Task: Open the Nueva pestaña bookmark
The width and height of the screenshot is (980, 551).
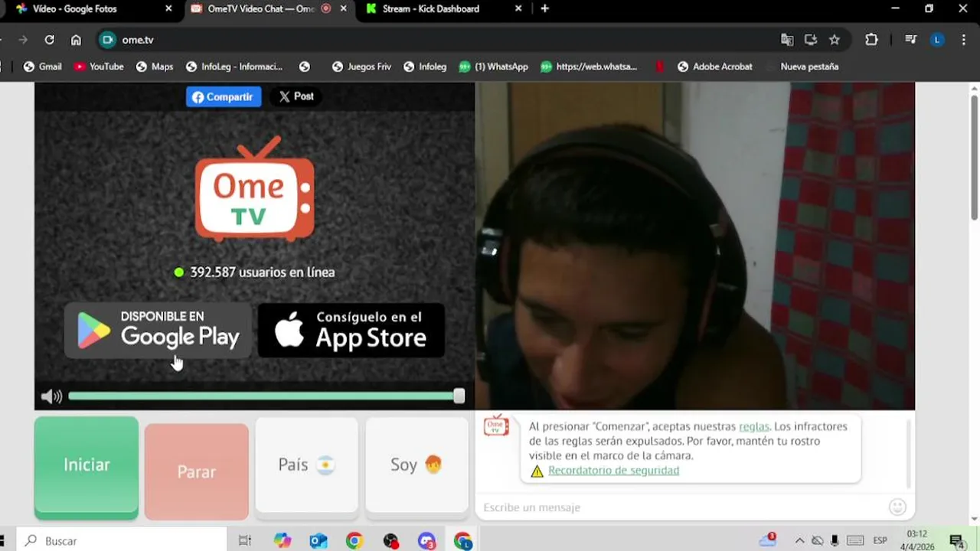Action: pyautogui.click(x=802, y=67)
